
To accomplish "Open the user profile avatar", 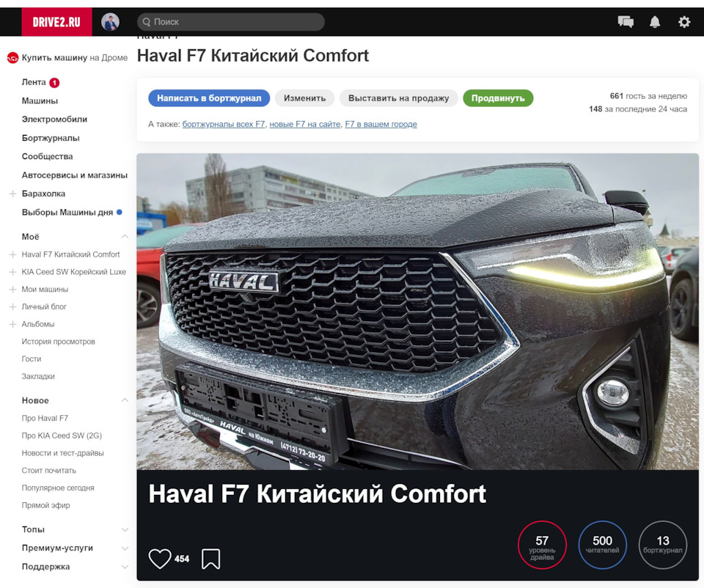I will 110,21.
